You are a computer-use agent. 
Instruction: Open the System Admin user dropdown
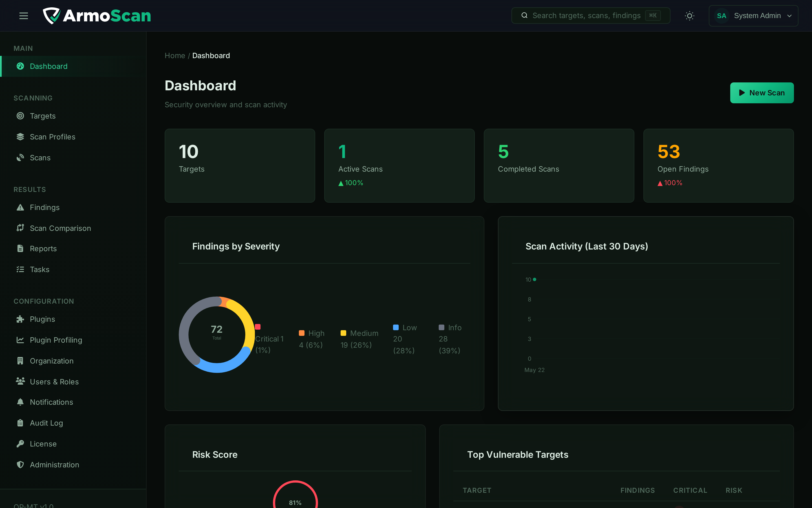753,16
